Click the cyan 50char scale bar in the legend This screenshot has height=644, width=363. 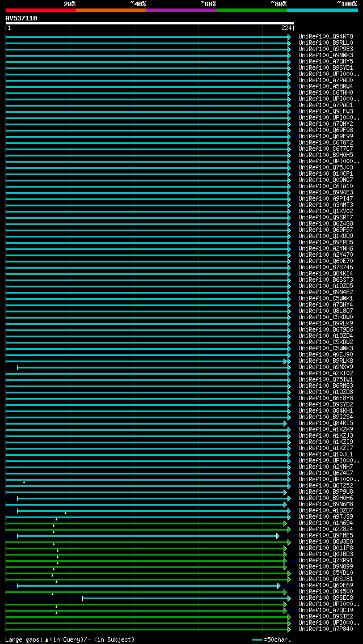(258, 640)
